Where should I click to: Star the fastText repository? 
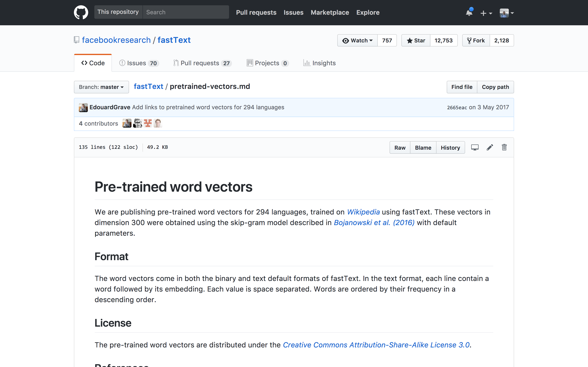(416, 41)
